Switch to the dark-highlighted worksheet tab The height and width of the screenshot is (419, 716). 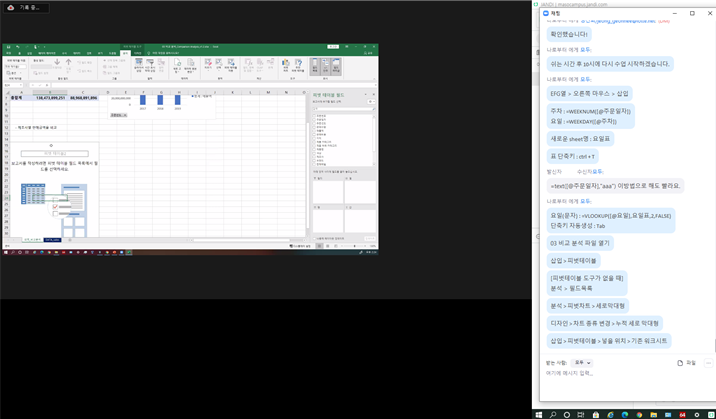(x=52, y=240)
